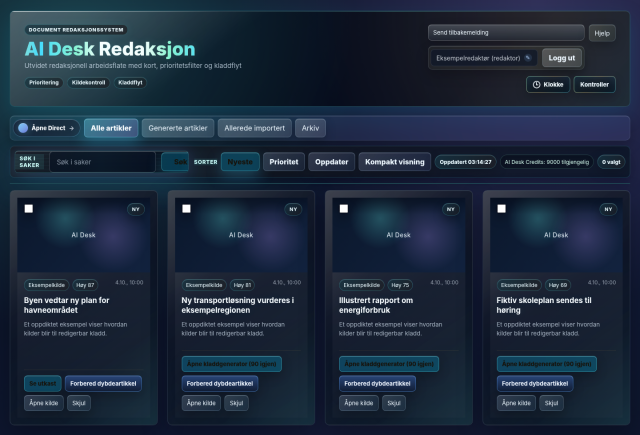
Task: Click the Søk button
Action: tap(175, 162)
